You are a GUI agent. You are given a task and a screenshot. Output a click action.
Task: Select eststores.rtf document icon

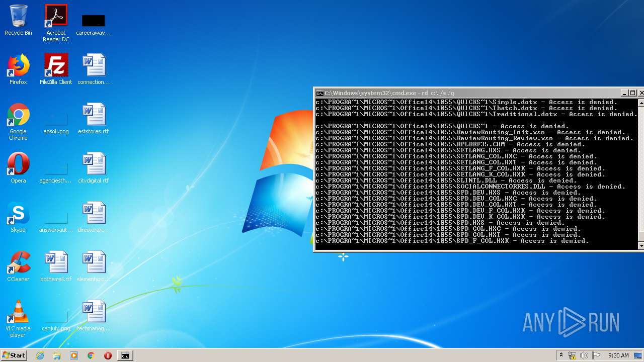(x=94, y=119)
